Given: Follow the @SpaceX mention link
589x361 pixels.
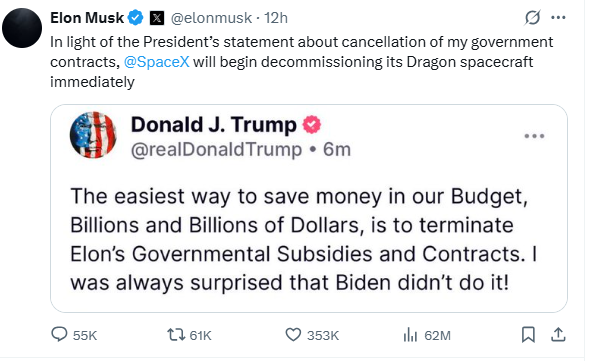Looking at the screenshot, I should [x=157, y=62].
